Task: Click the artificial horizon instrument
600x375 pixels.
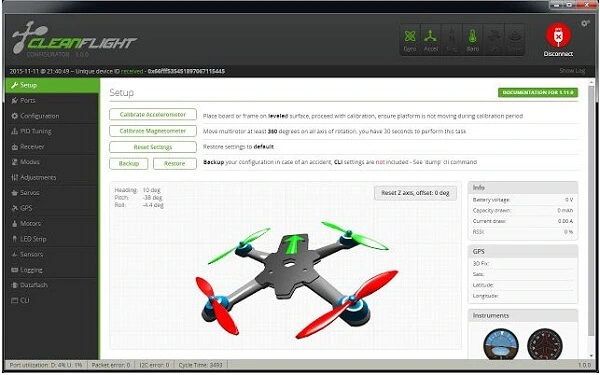Action: (x=501, y=344)
